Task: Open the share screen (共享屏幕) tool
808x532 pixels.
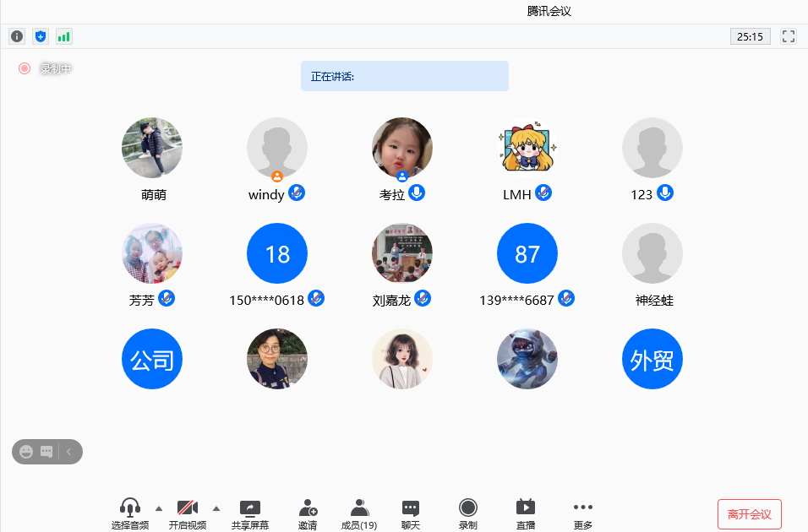Action: (x=250, y=513)
